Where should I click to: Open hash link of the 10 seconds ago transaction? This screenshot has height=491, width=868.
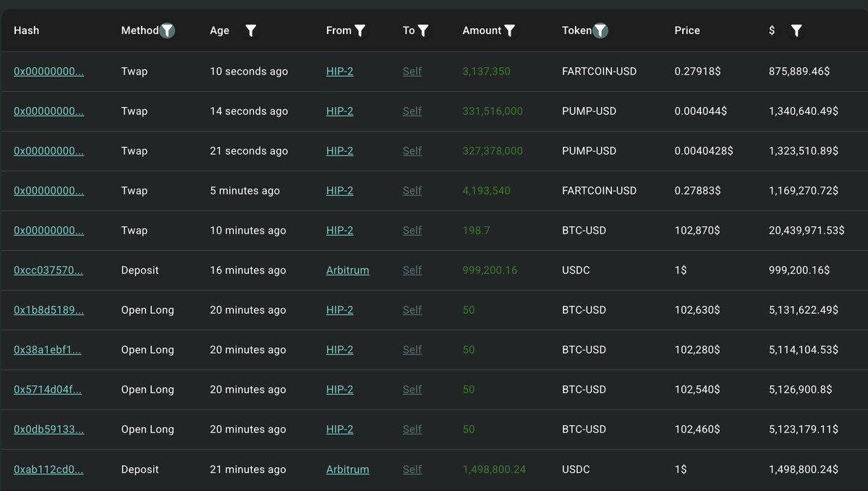tap(48, 72)
